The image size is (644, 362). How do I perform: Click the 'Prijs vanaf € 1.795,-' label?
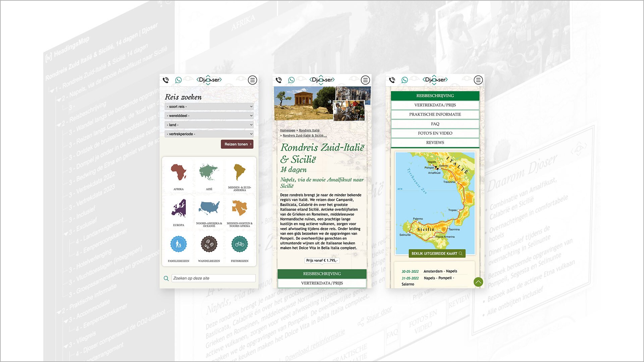[x=322, y=260]
